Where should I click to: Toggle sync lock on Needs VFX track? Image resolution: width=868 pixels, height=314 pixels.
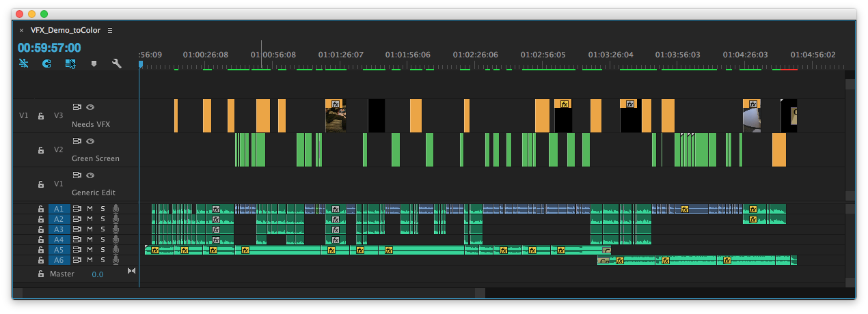(77, 107)
